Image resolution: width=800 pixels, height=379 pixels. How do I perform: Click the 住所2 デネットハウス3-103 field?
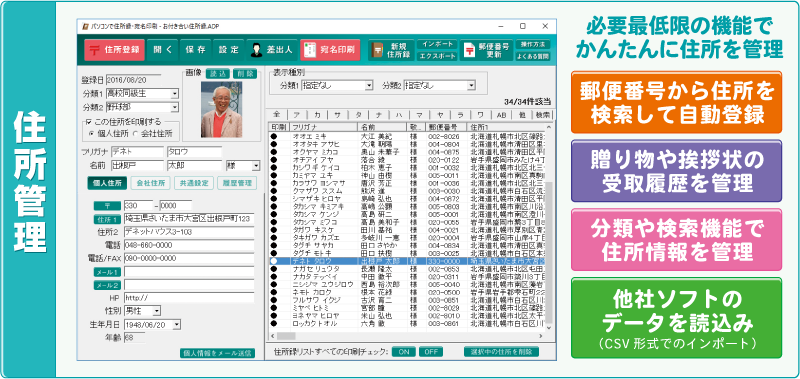(189, 232)
